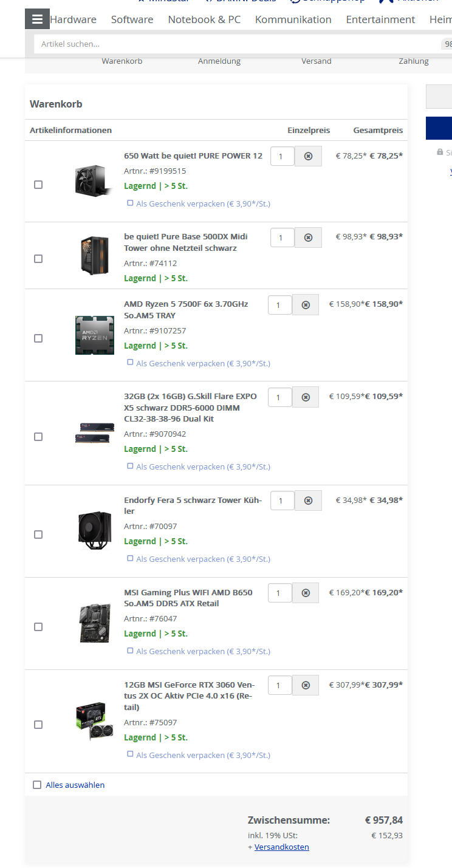Open the hamburger navigation menu
The width and height of the screenshot is (452, 868).
[x=37, y=19]
